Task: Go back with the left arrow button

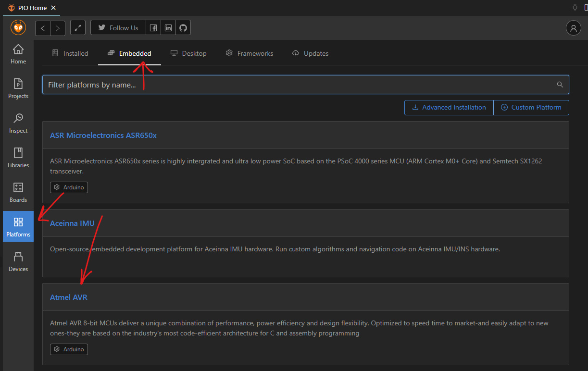Action: click(43, 28)
